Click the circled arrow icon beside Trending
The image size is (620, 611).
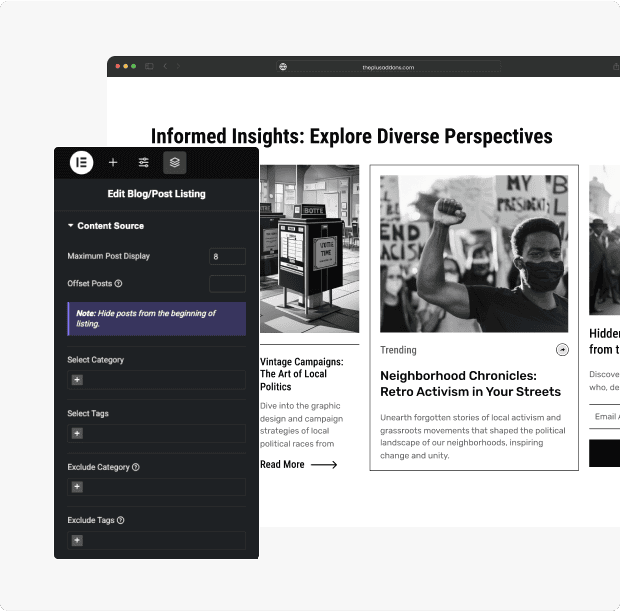(x=562, y=350)
